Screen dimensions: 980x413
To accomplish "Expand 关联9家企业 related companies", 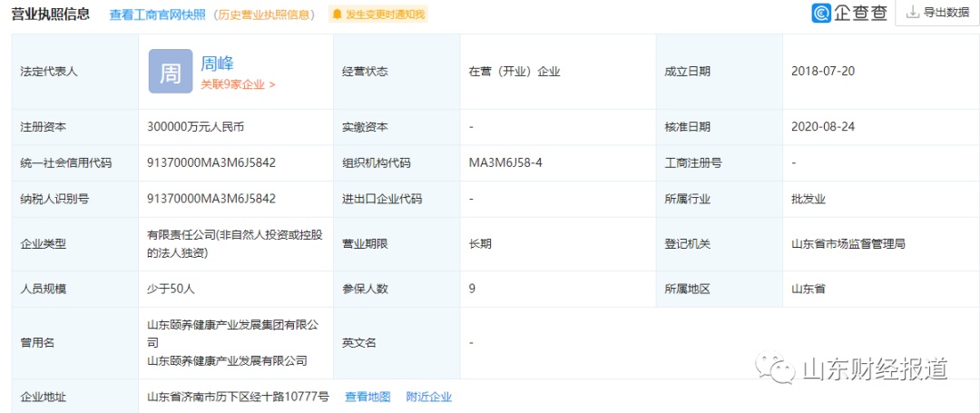I will coord(238,84).
